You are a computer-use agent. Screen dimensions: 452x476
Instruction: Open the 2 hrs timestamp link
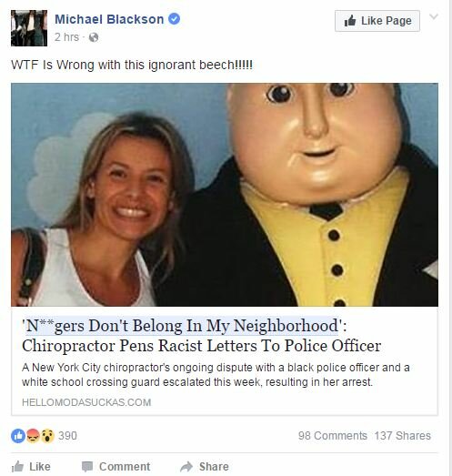(x=66, y=37)
